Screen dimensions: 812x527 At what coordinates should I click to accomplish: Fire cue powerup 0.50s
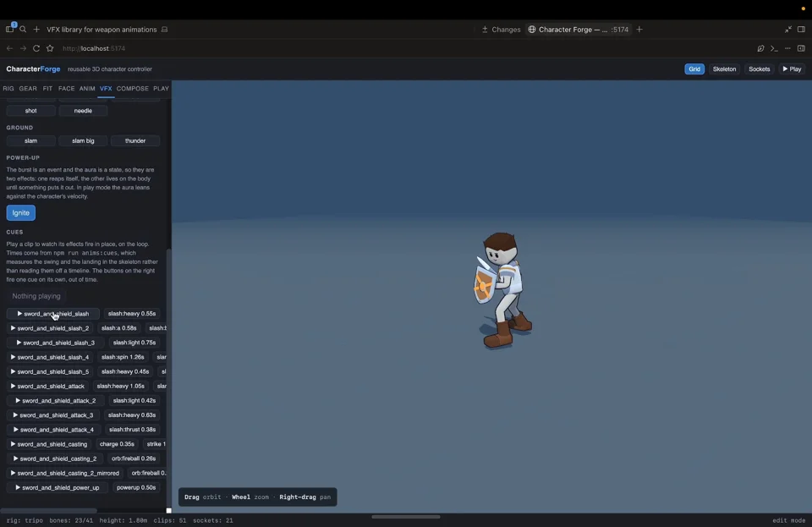tap(136, 487)
